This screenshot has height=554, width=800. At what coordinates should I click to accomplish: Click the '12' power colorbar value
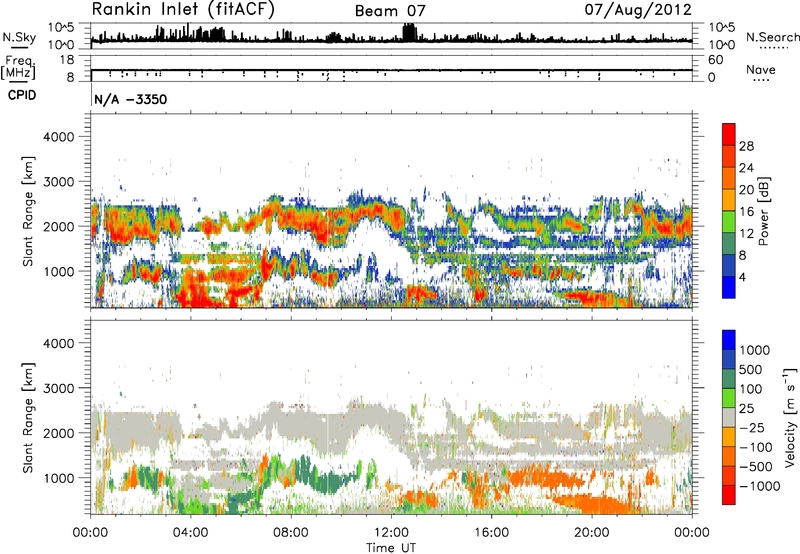746,234
